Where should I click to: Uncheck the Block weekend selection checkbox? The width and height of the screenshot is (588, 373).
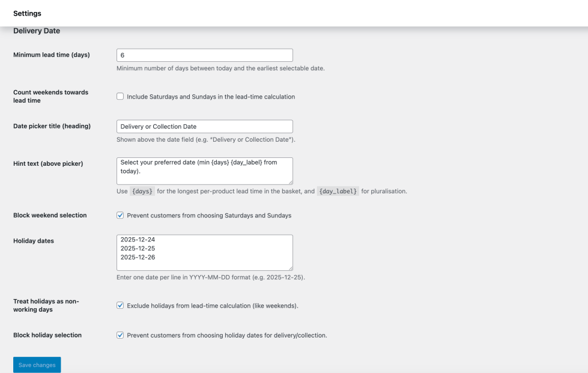(x=120, y=215)
